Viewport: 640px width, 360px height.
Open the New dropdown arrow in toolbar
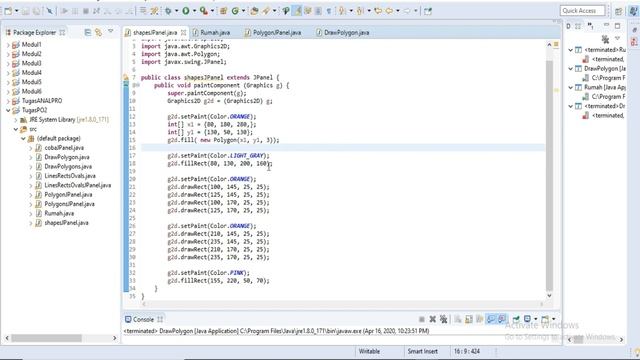[17, 11]
